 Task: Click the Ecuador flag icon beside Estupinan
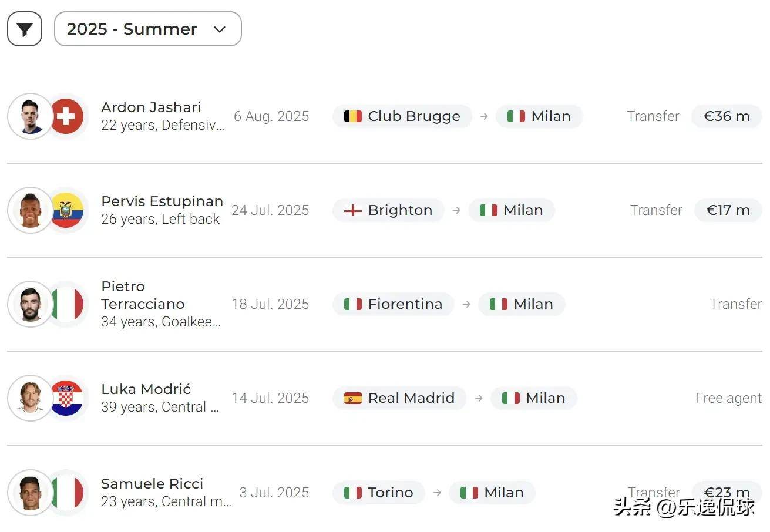(66, 210)
